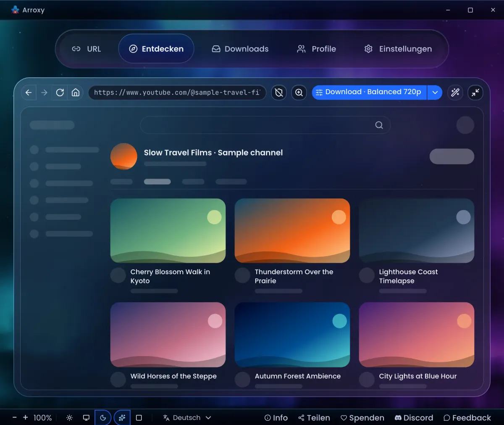Expand the download quality dropdown arrow
This screenshot has width=504, height=425.
[x=435, y=92]
